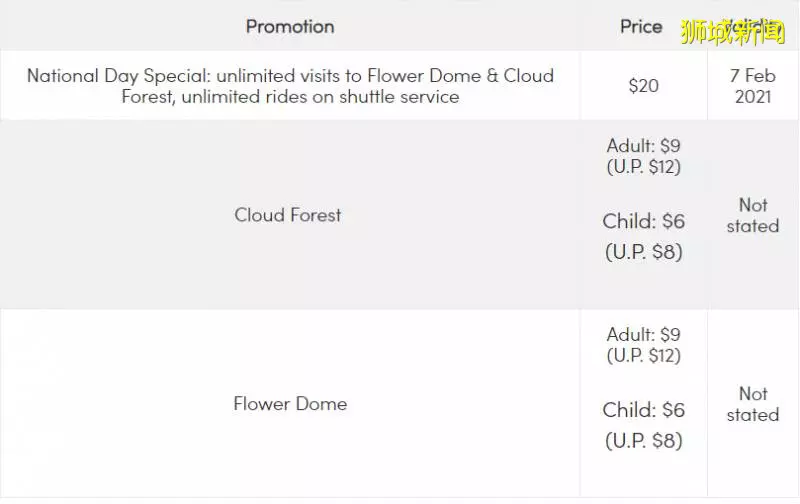Click Flower Dome adult U.P. $12 text
Viewport: 800px width, 504px height.
(643, 356)
